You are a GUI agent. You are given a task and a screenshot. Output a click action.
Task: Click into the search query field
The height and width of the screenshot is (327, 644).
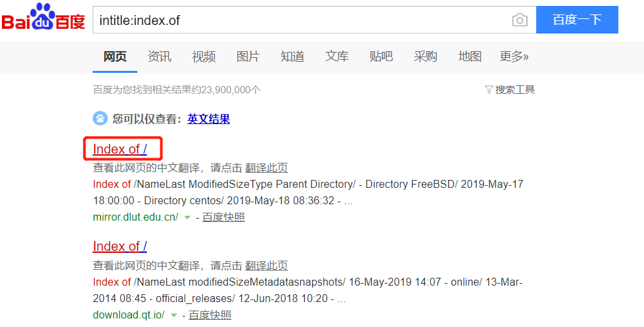[302, 20]
